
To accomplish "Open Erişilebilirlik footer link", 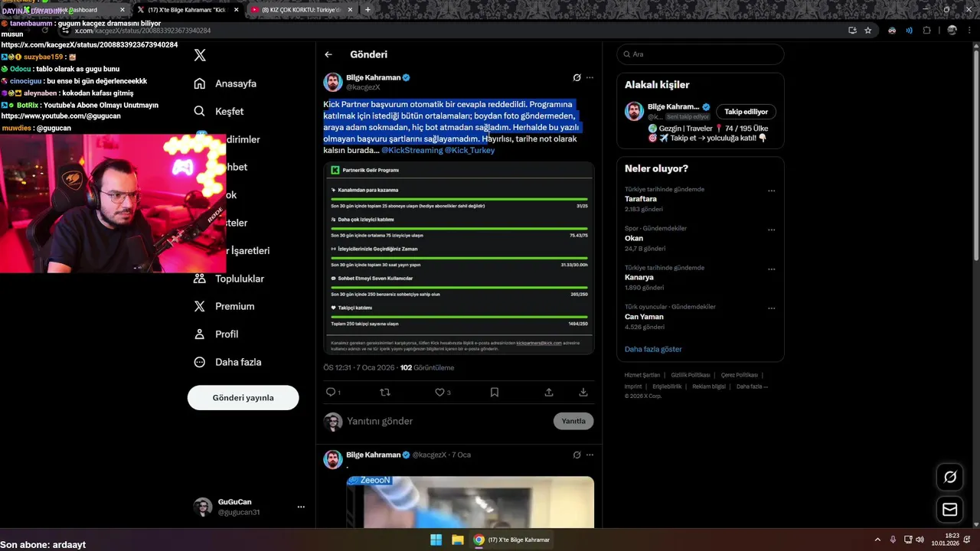I will click(667, 386).
